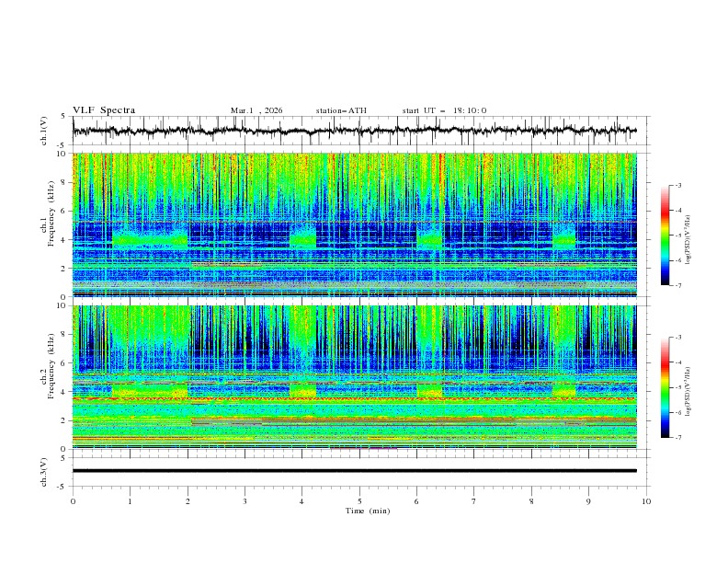Click the "Time (min)" axis title
The height and width of the screenshot is (563, 728).
pos(368,511)
